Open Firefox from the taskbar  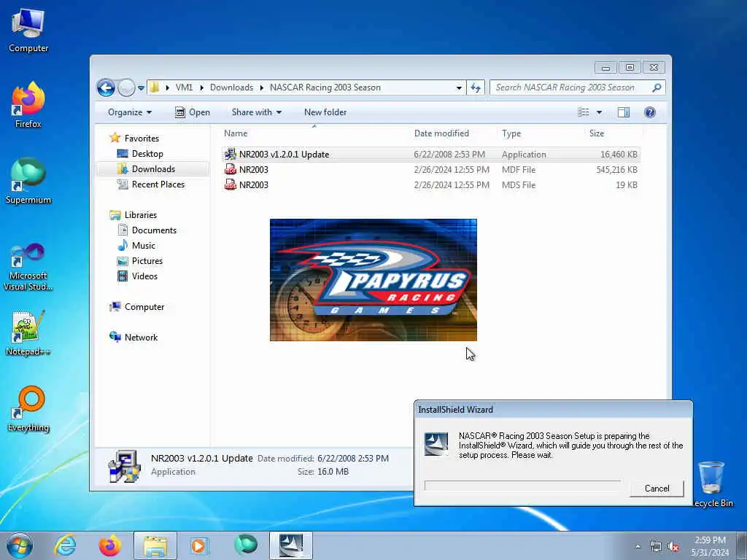coord(109,545)
